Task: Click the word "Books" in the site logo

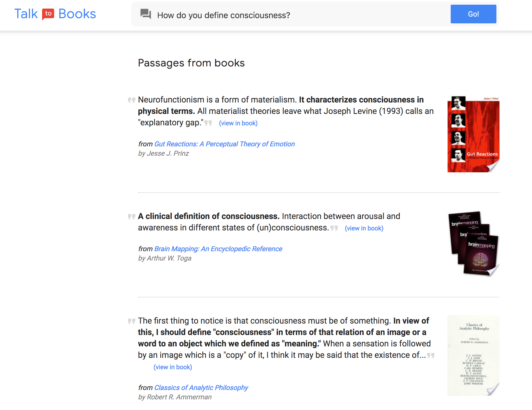Action: pos(77,14)
